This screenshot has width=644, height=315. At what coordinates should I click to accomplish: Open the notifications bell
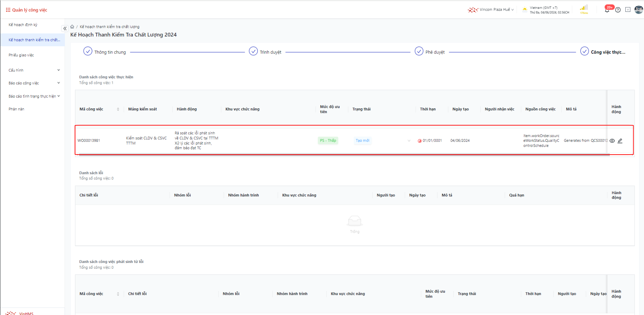point(607,10)
